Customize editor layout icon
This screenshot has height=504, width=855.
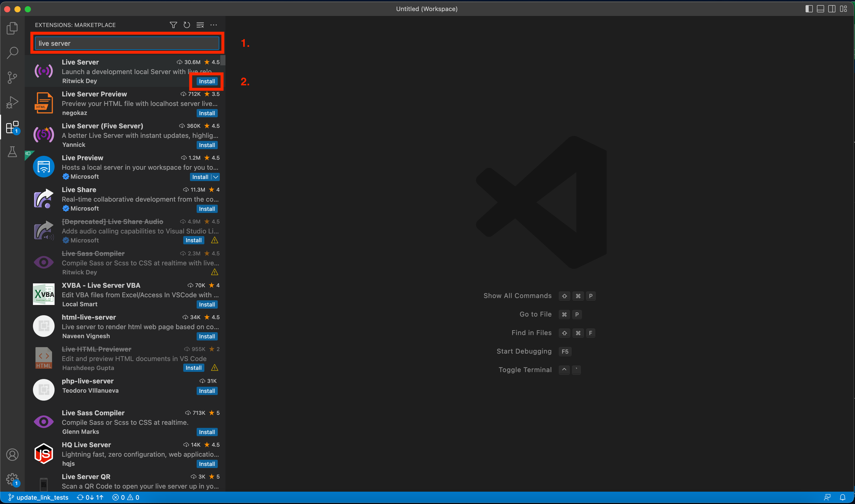(843, 9)
